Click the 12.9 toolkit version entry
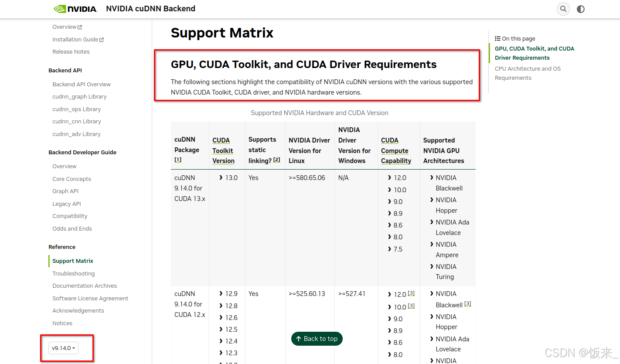The width and height of the screenshot is (620, 364). [232, 294]
